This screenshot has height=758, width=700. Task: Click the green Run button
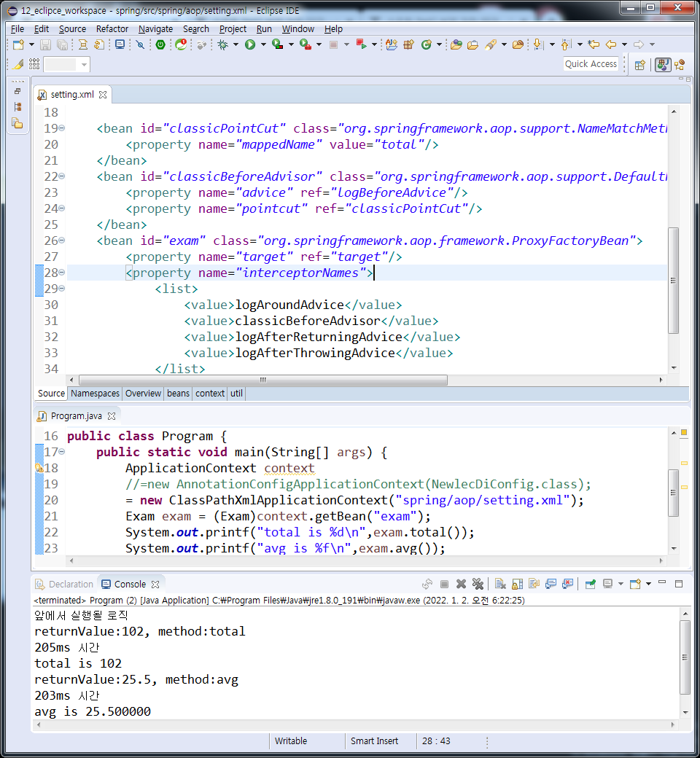[x=250, y=45]
